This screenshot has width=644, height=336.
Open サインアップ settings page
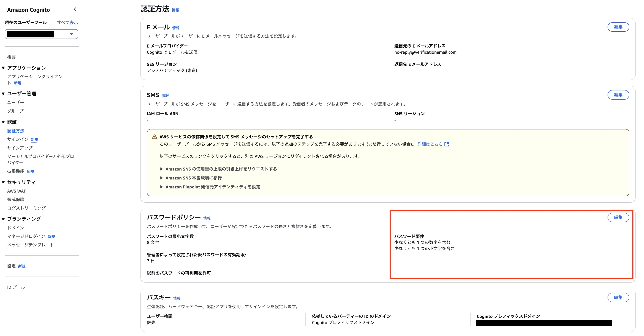[x=20, y=148]
